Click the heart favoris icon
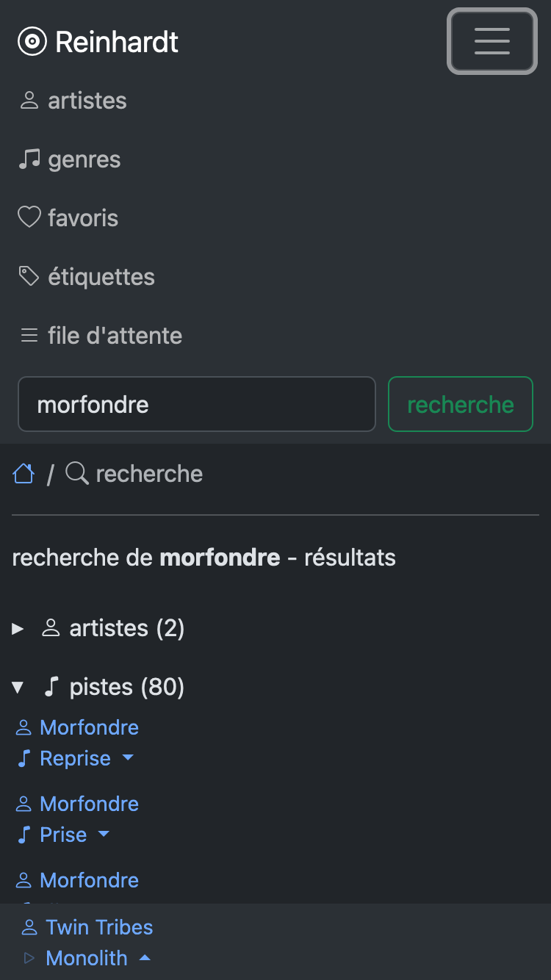 click(x=29, y=218)
